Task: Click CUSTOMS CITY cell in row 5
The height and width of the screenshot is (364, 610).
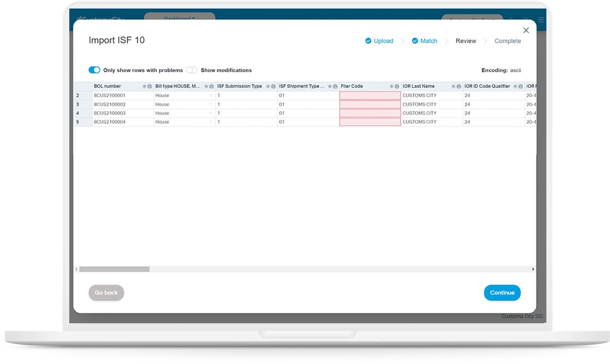Action: point(432,122)
